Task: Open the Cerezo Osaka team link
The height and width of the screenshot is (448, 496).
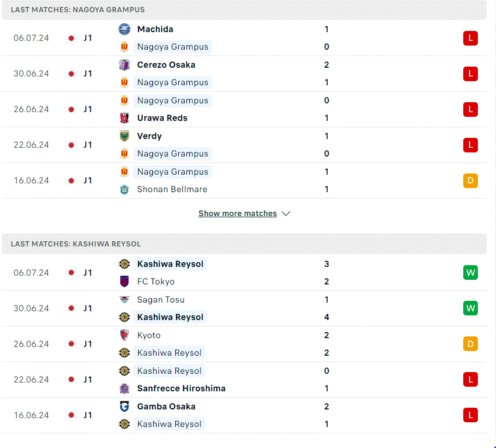Action: [166, 65]
